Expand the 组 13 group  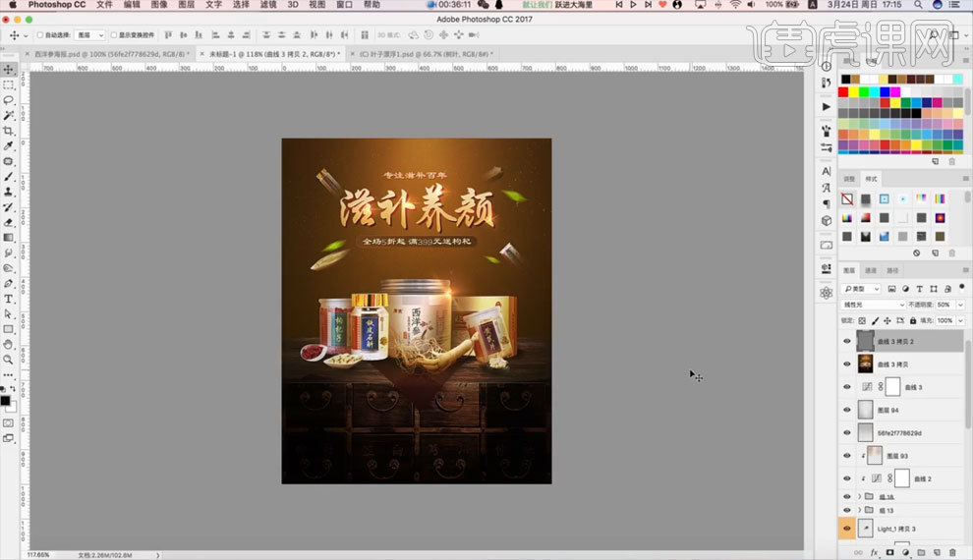tap(859, 510)
